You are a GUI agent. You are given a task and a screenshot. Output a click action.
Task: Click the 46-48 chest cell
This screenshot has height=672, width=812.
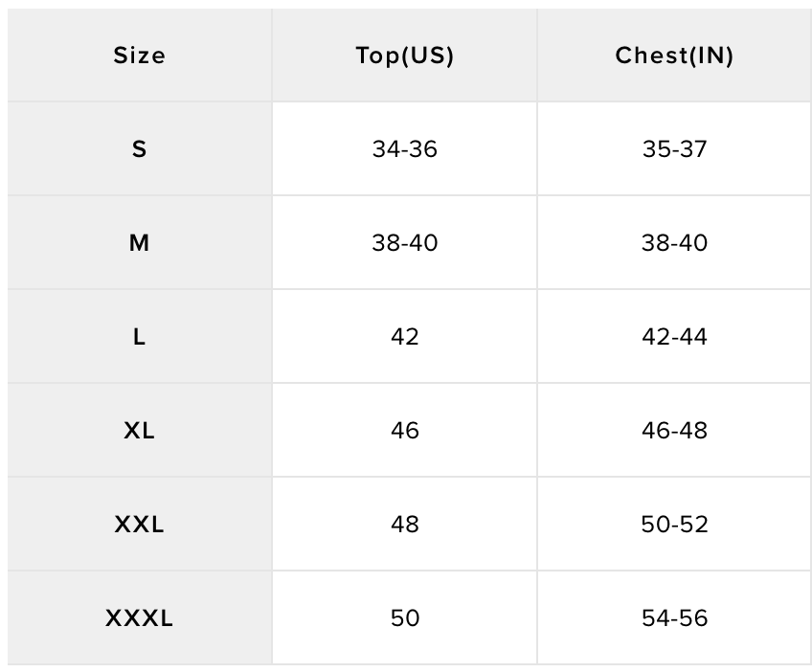coord(674,431)
